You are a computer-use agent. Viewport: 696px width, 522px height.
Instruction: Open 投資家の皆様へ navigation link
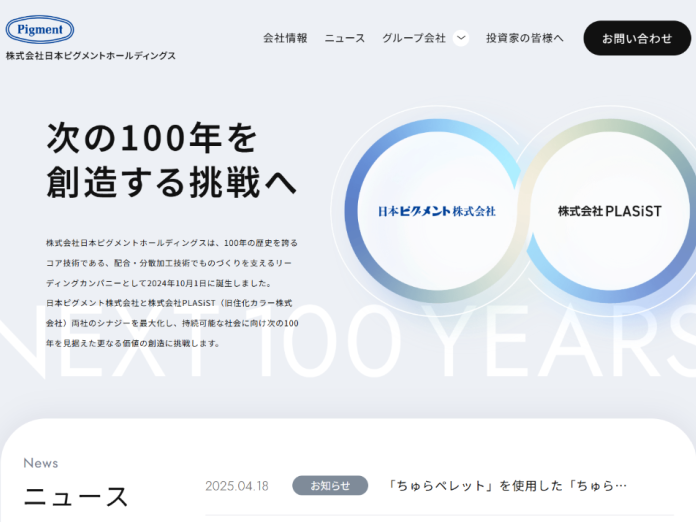coord(525,38)
